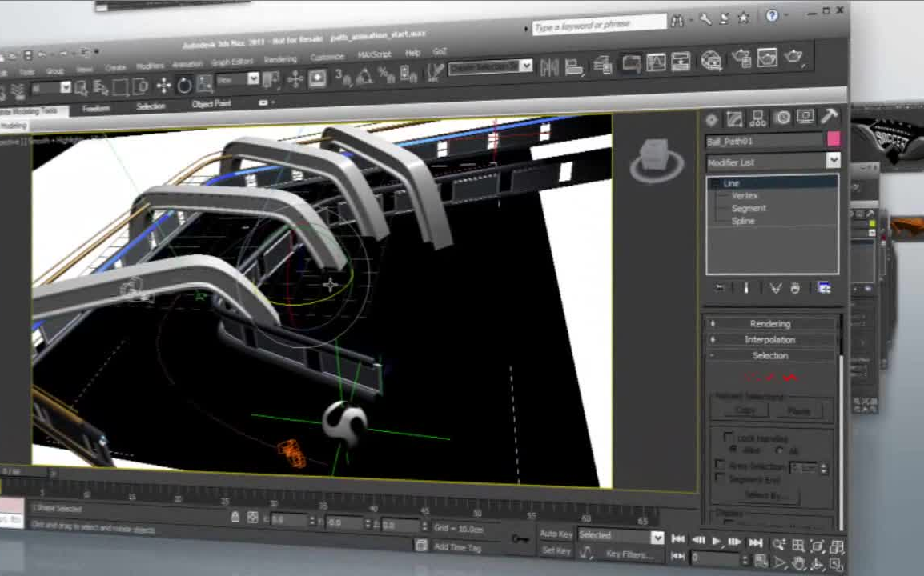This screenshot has height=576, width=924.
Task: Enable the Area Selection checkbox
Action: 721,464
